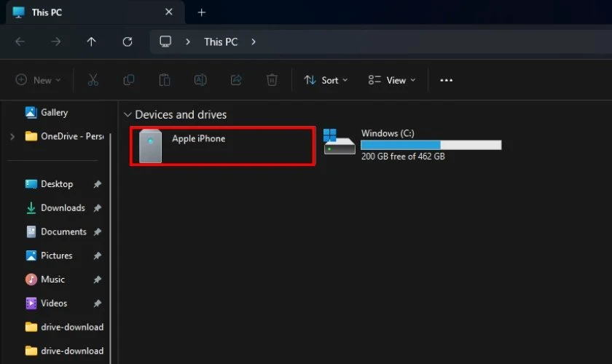Click the pin icon next to Videos
The height and width of the screenshot is (364, 612).
pyautogui.click(x=98, y=303)
